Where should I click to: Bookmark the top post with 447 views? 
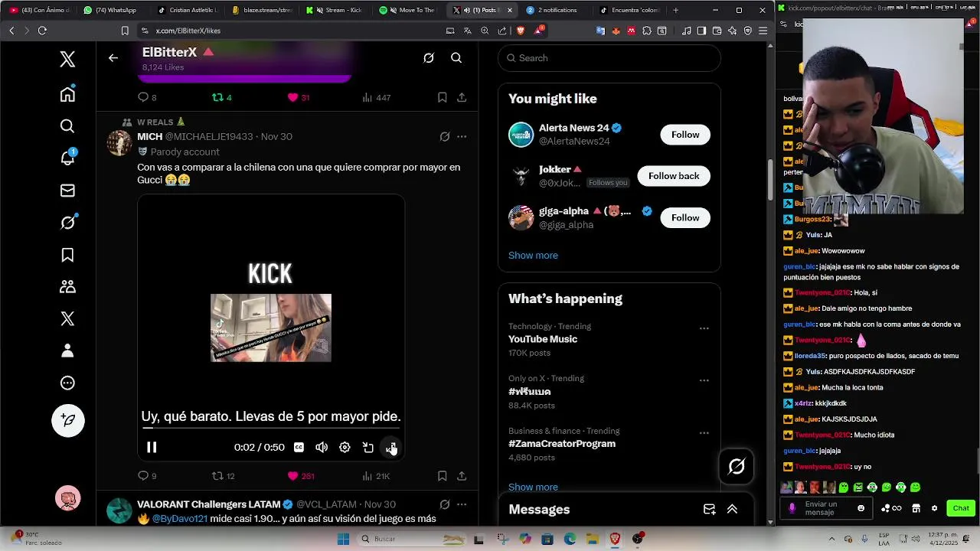click(442, 97)
